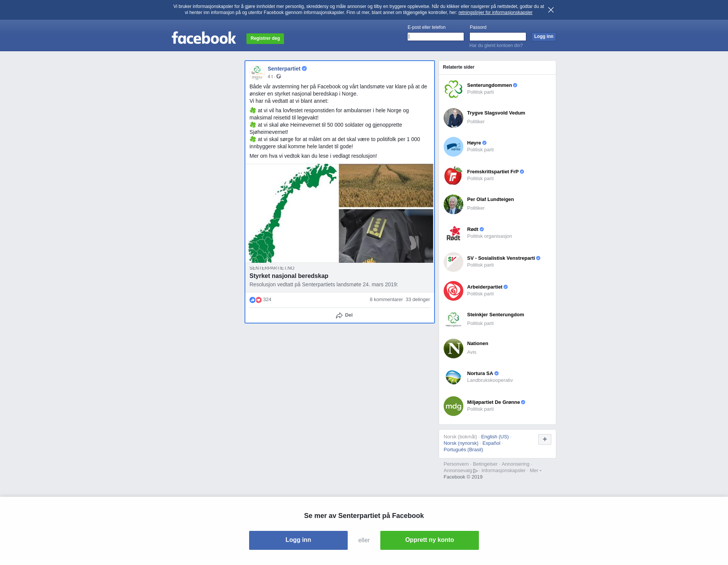This screenshot has width=728, height=565.
Task: Open Styrket nasjonal beredskap article title
Action: click(289, 276)
